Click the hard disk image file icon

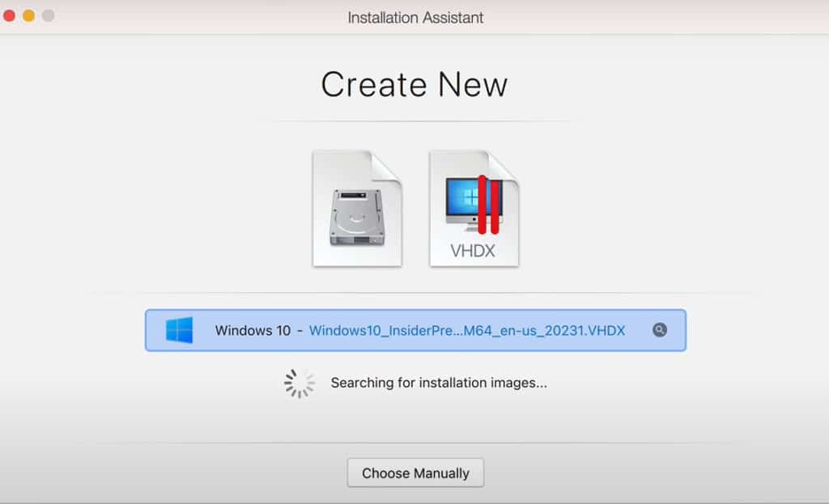(357, 209)
